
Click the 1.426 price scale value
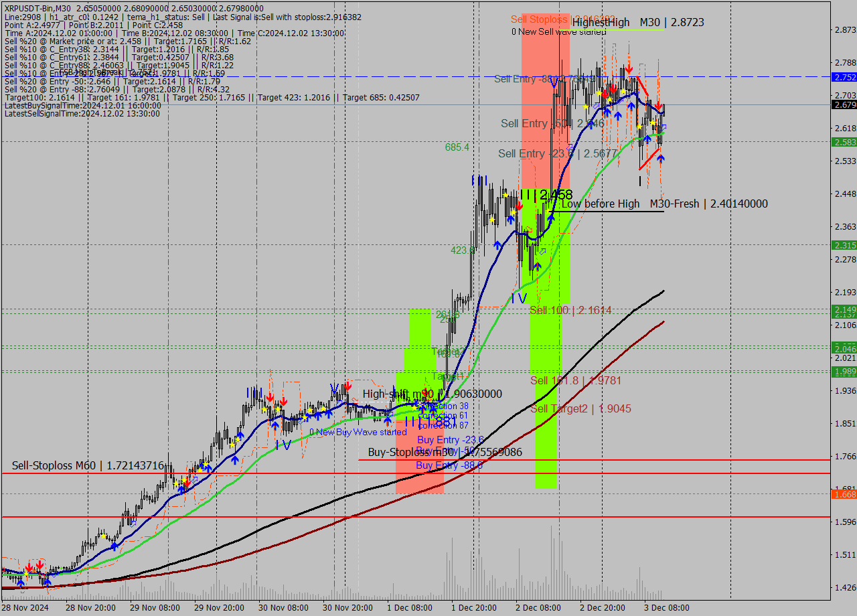pyautogui.click(x=845, y=587)
